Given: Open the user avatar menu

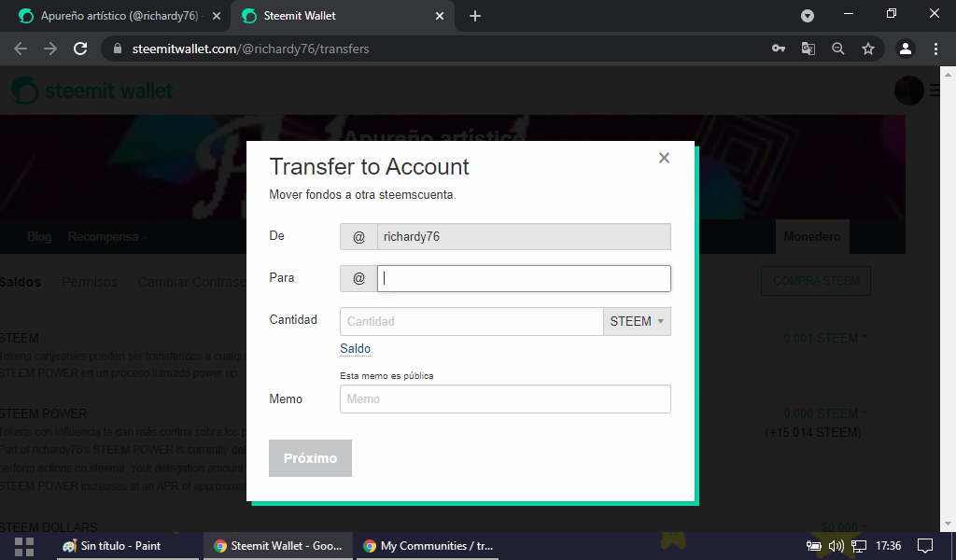Looking at the screenshot, I should tap(909, 91).
